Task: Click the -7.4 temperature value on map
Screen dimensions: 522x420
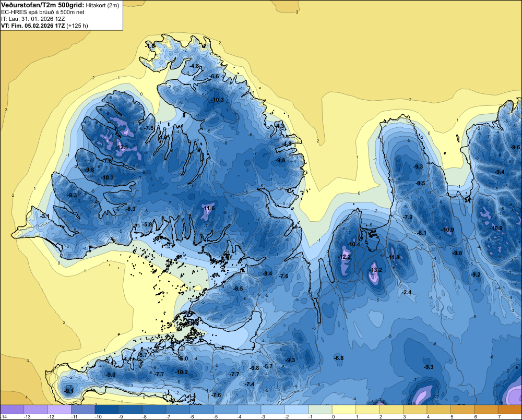Action: click(x=250, y=384)
